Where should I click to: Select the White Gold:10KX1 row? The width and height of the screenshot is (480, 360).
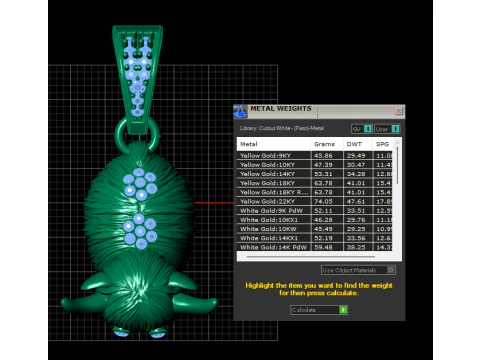point(315,220)
